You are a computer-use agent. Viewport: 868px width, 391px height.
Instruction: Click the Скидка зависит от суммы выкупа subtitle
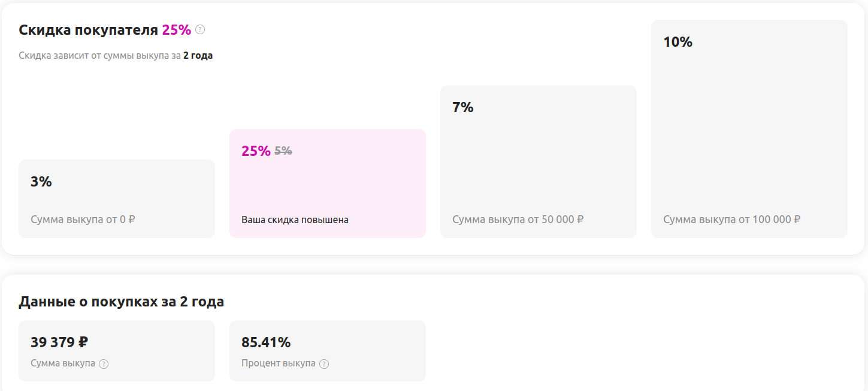pos(99,56)
